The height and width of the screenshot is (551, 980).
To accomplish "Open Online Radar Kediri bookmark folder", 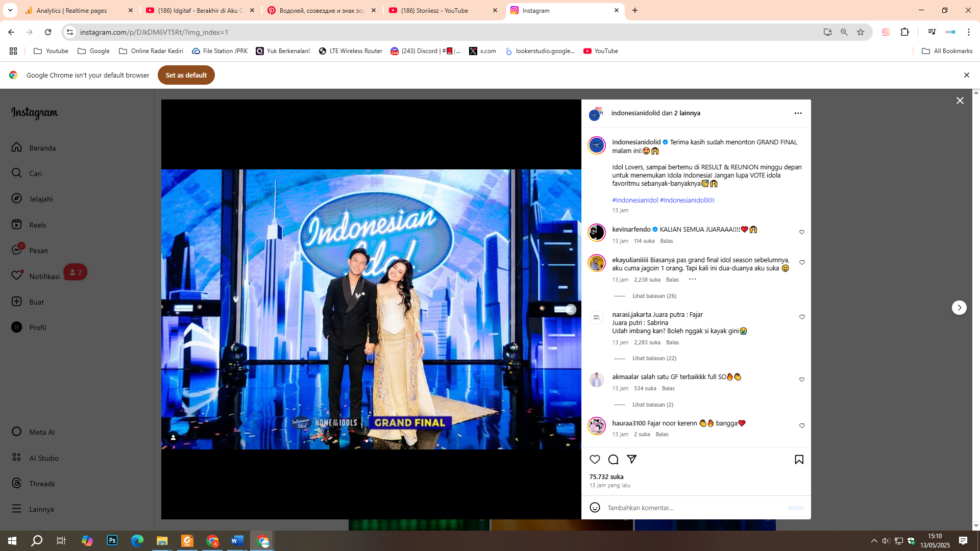I will (151, 51).
